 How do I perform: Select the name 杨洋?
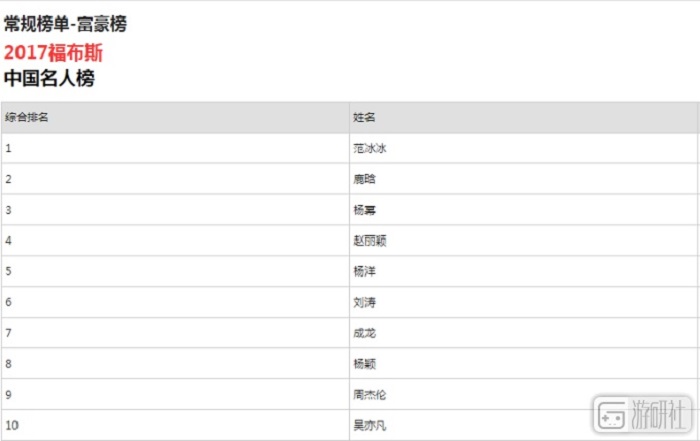(364, 271)
